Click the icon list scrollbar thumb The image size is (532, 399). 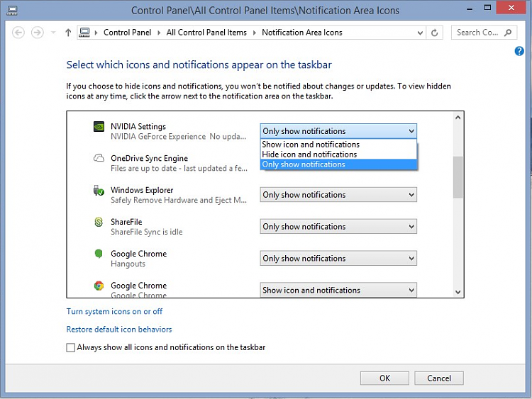[x=458, y=177]
